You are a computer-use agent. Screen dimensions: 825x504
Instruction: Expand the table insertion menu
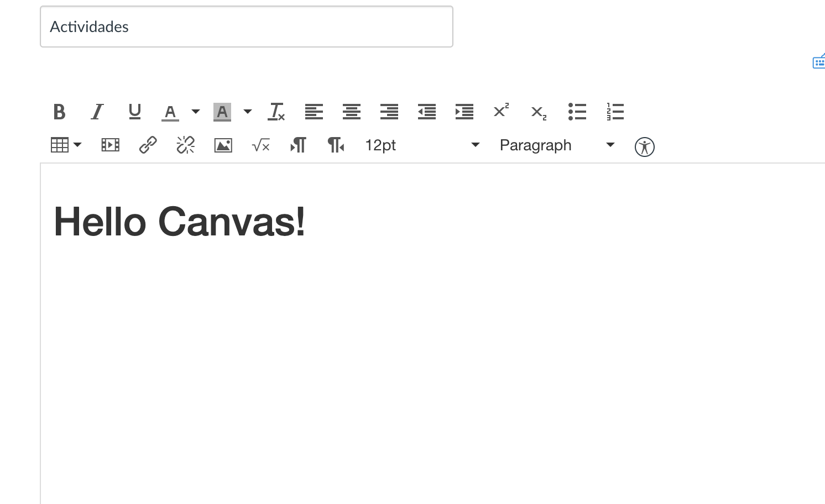[77, 145]
